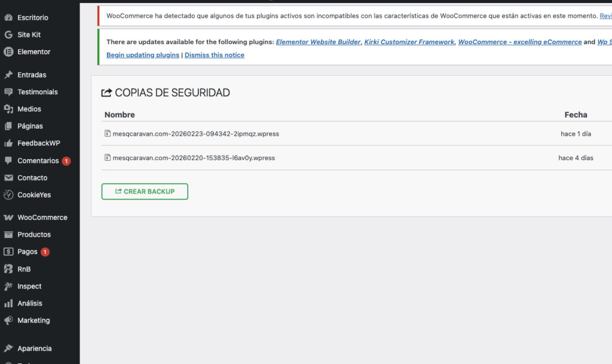The width and height of the screenshot is (612, 364).
Task: Open the Medios media library icon
Action: tap(8, 109)
